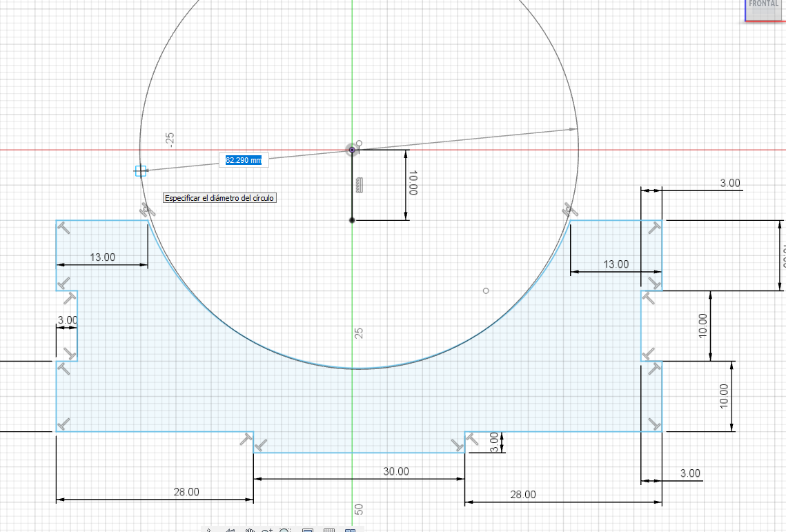This screenshot has width=786, height=532.
Task: Click the FRONTAL face of the view cube
Action: [x=765, y=10]
